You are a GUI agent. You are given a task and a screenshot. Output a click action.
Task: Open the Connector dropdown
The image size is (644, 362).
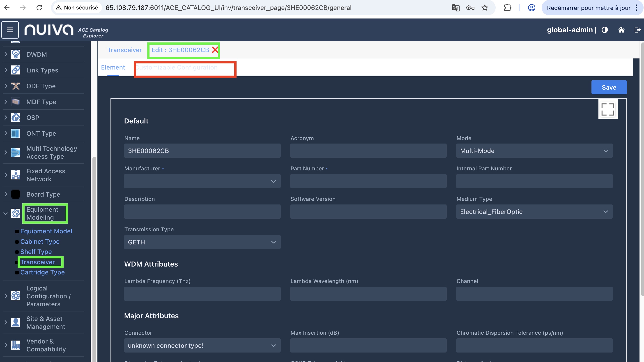pos(202,346)
